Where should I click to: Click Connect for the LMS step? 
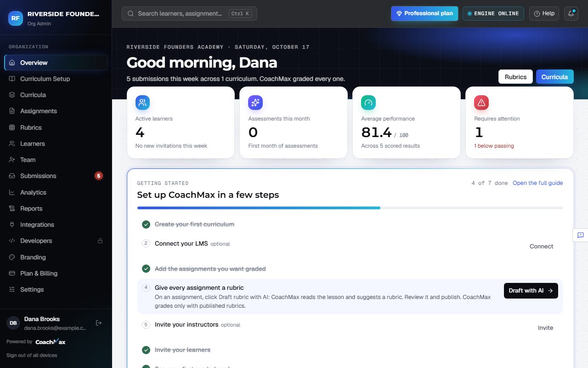pos(542,247)
